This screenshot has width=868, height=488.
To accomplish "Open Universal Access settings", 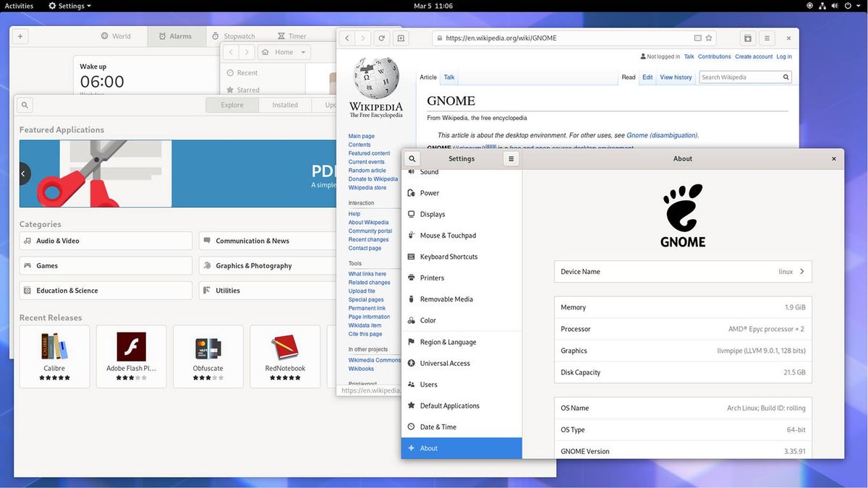I will [x=461, y=363].
